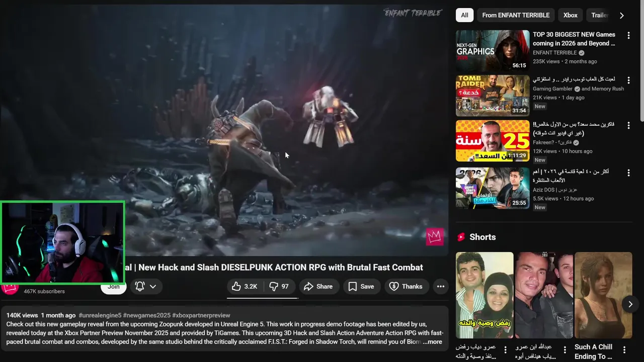This screenshot has width=644, height=362.
Task: Click the 140K views text
Action: 22,315
